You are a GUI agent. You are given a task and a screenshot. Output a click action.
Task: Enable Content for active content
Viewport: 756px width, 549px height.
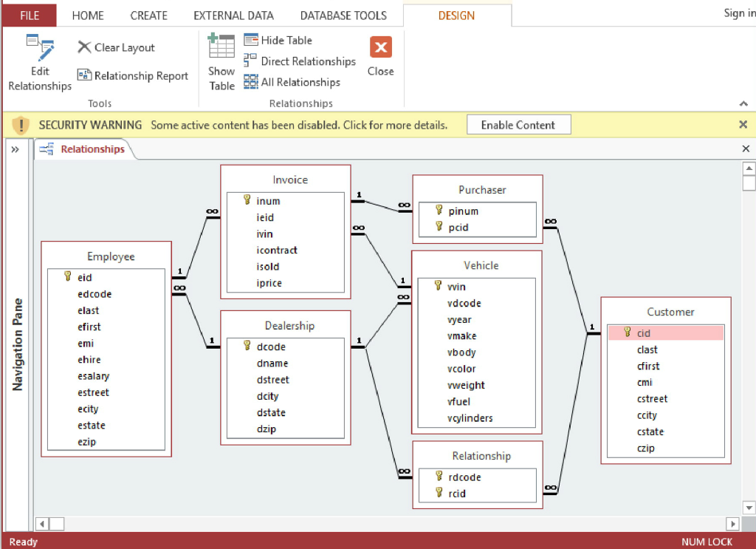(x=518, y=124)
